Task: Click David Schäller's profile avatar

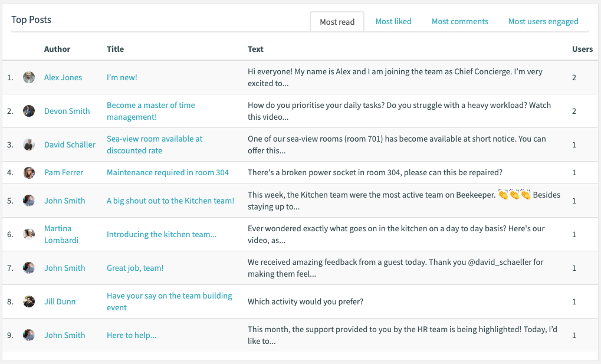Action: tap(29, 145)
